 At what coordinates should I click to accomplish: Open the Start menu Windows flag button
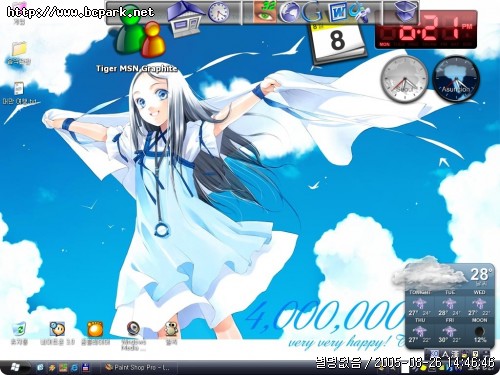point(15,367)
